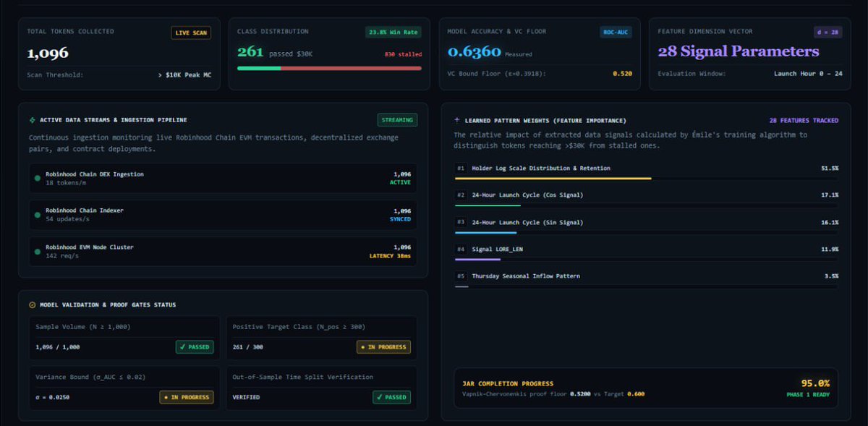Click the "> $10K Peak MC" threshold value
Image resolution: width=868 pixels, height=426 pixels.
(x=184, y=74)
